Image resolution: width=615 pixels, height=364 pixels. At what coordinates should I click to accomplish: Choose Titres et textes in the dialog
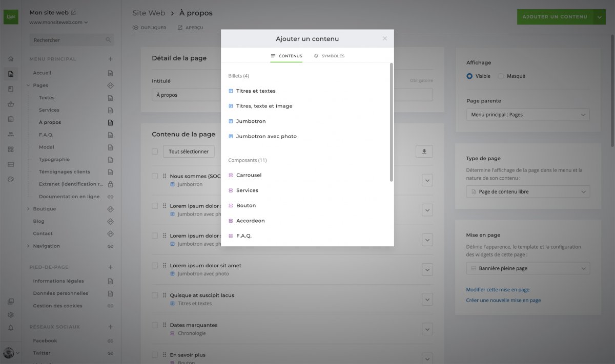256,91
